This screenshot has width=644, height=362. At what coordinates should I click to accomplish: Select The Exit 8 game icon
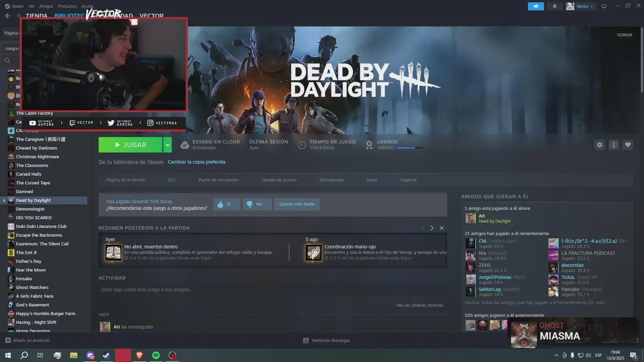point(11,252)
